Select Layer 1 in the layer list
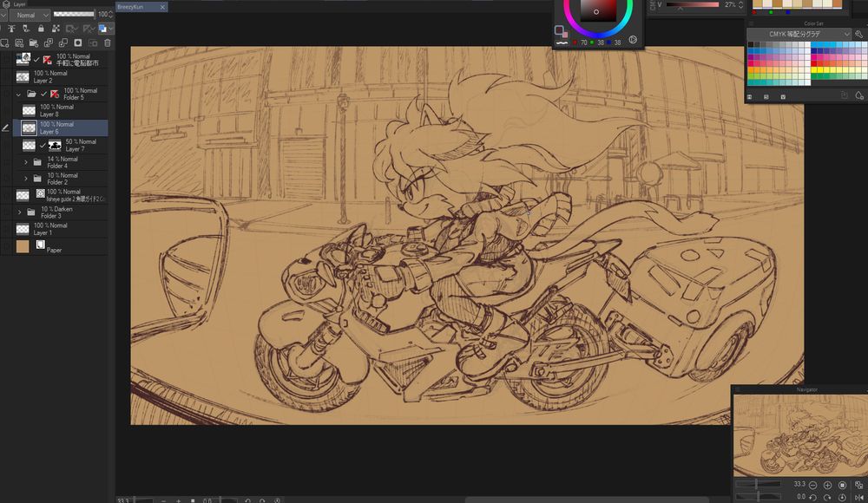This screenshot has width=868, height=503. [x=61, y=229]
